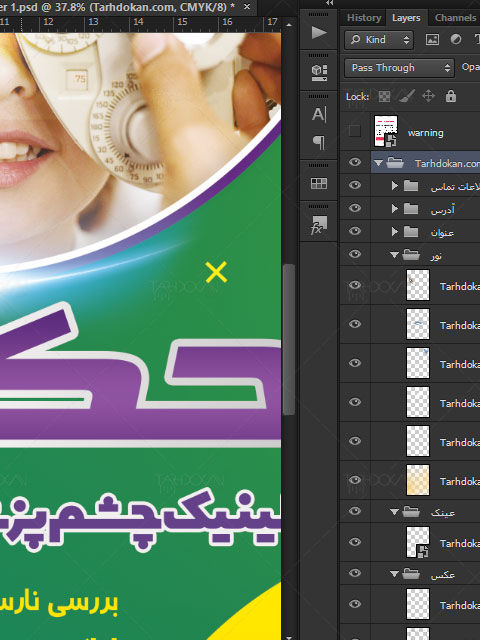The image size is (480, 640).
Task: Select the عینک group name
Action: pos(442,513)
